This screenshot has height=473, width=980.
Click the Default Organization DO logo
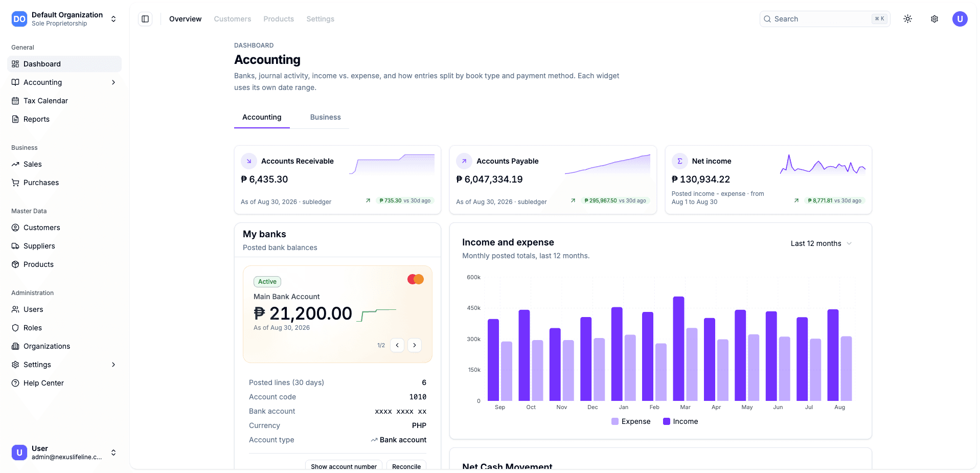[x=19, y=19]
